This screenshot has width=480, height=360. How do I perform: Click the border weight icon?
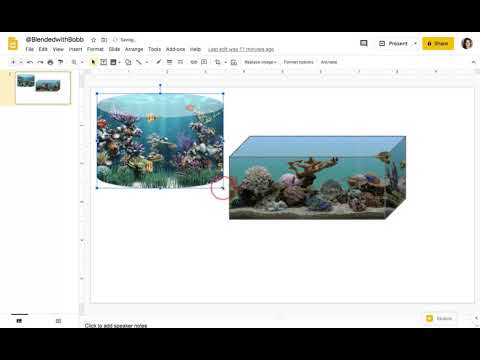(169, 62)
